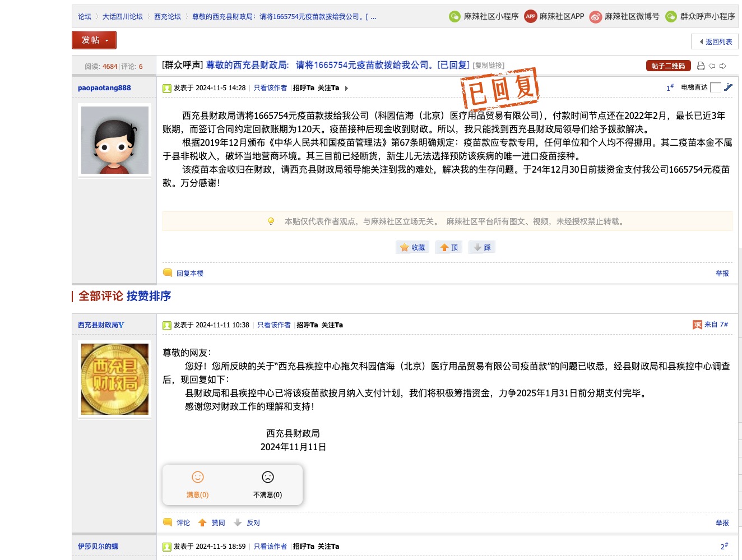Image resolution: width=742 pixels, height=560 pixels.
Task: Filter first post by 只看该作者
Action: pyautogui.click(x=270, y=88)
